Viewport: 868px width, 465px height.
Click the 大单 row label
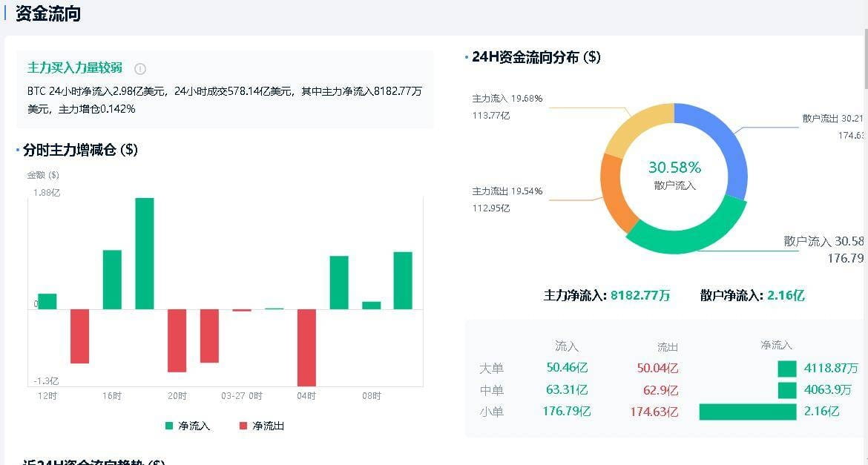click(x=492, y=369)
